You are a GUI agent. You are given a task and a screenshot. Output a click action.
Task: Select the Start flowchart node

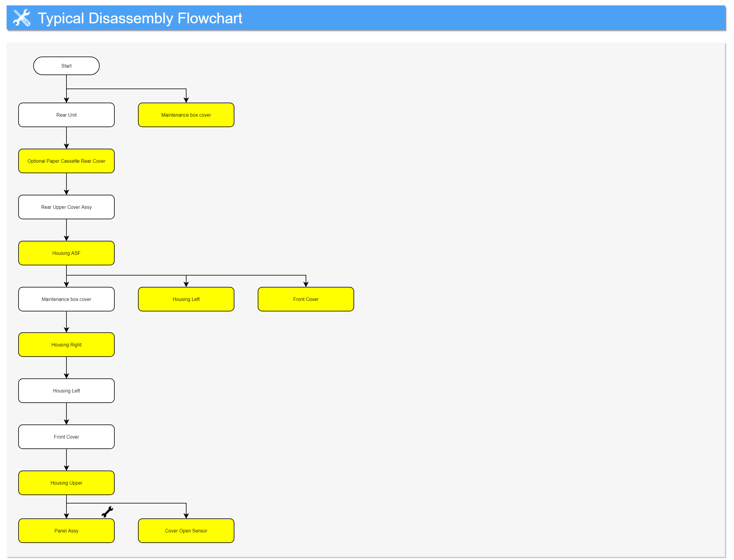pos(66,66)
